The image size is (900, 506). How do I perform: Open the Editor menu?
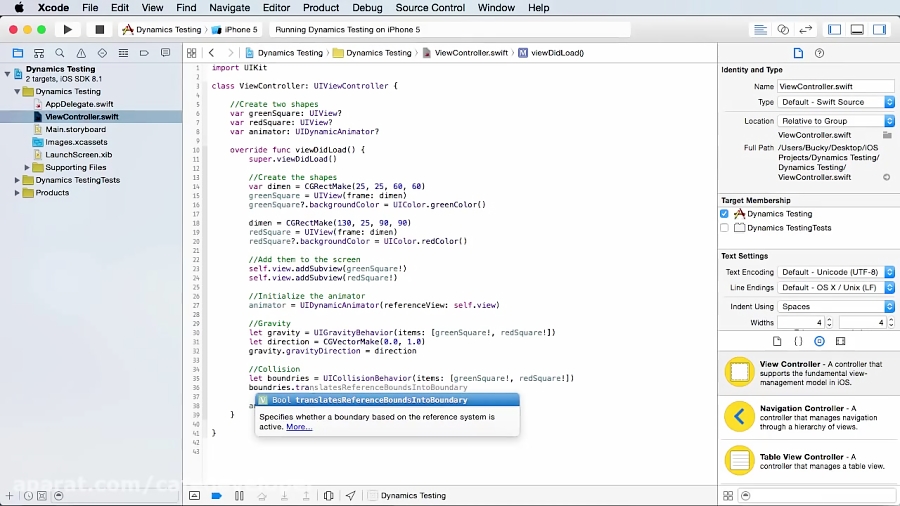click(276, 7)
